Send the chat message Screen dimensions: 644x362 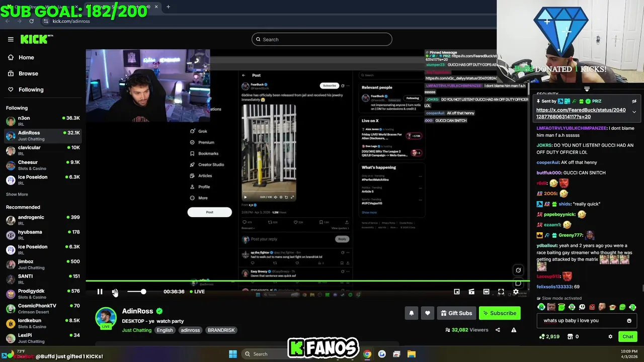[628, 336]
